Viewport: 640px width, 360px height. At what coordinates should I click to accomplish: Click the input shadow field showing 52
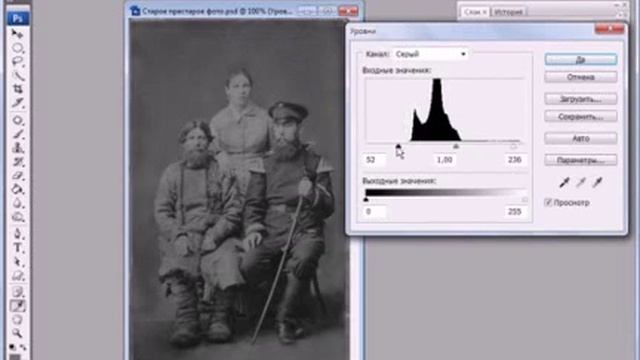pyautogui.click(x=374, y=160)
